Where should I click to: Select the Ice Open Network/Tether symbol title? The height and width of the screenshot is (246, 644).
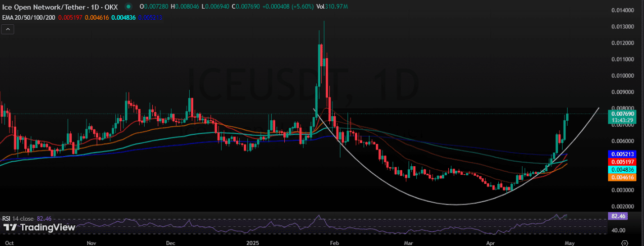click(x=44, y=7)
